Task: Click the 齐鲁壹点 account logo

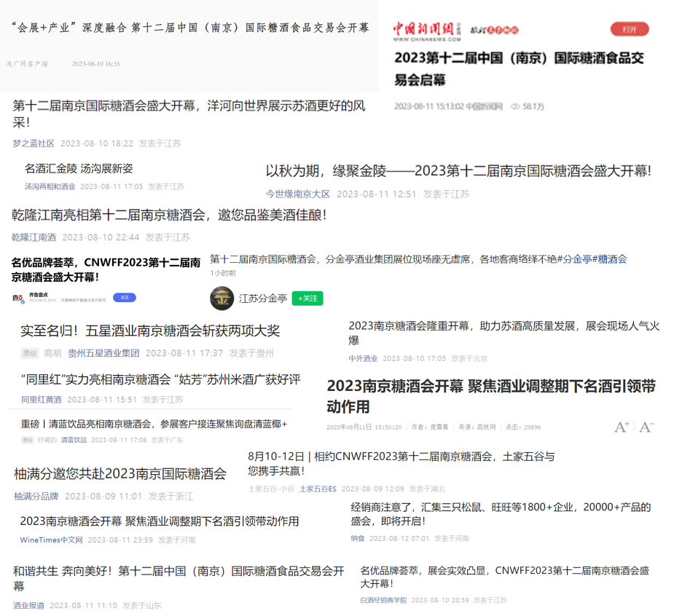Action: [17, 298]
